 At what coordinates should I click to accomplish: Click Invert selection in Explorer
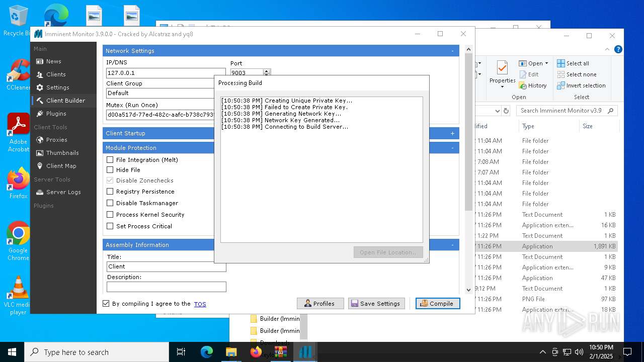(581, 85)
